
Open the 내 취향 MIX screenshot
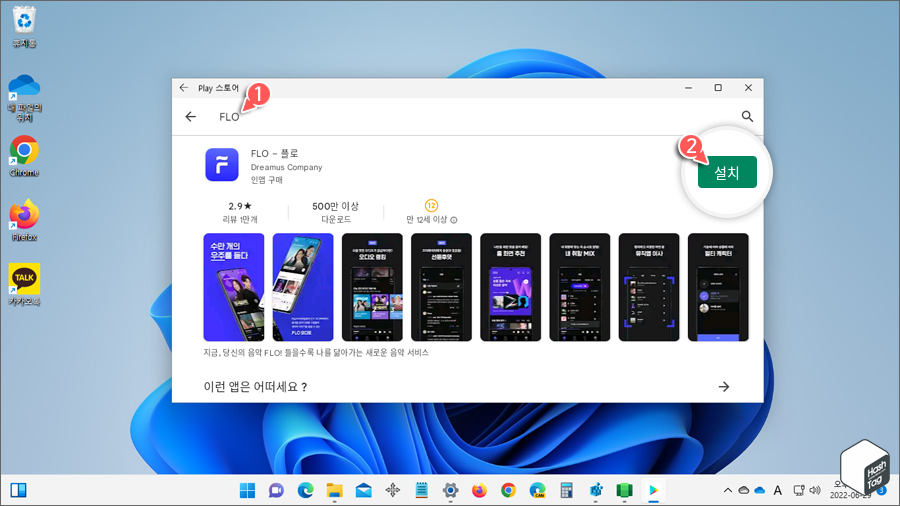(580, 287)
